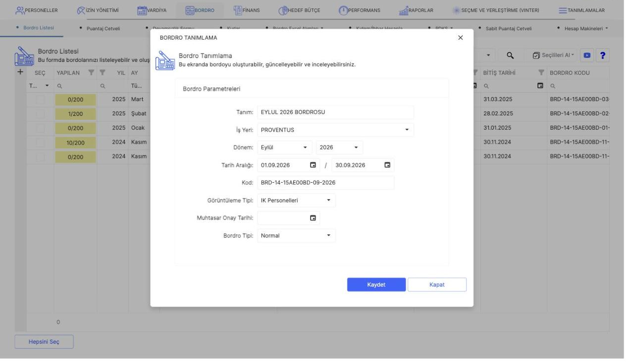The width and height of the screenshot is (629, 364).
Task: Open Seçme ve Yerleştirme (Vinter) menu
Action: coord(496,10)
